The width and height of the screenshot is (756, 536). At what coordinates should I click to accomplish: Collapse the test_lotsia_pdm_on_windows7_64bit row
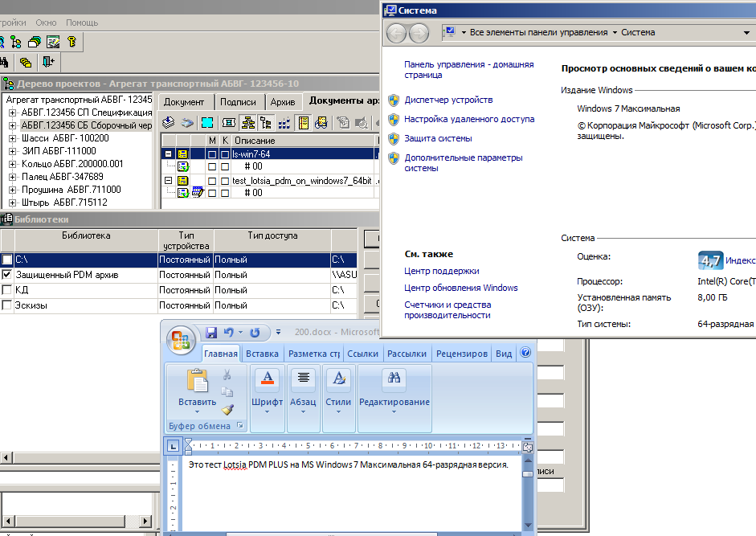click(x=168, y=181)
